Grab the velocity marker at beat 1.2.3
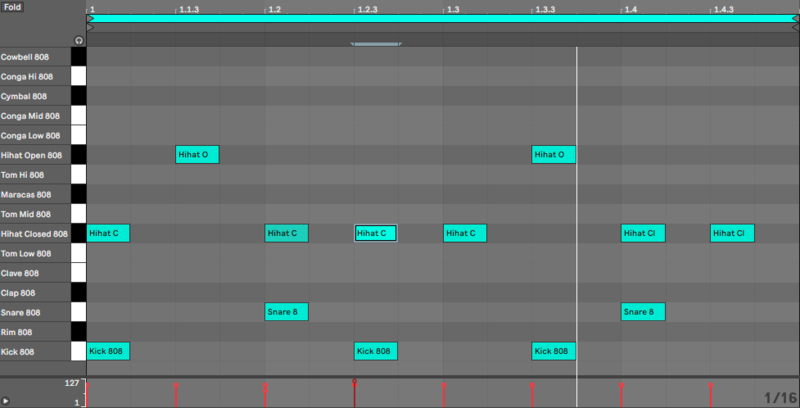Image resolution: width=800 pixels, height=408 pixels. pos(354,382)
